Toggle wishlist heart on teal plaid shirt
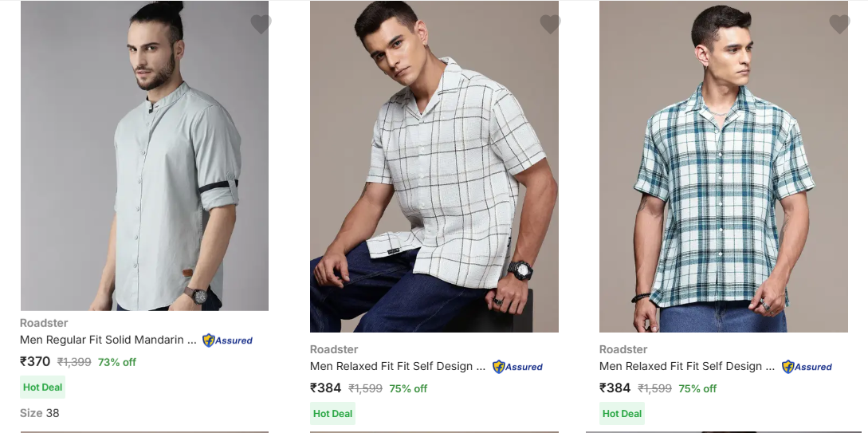The image size is (868, 433). click(839, 24)
